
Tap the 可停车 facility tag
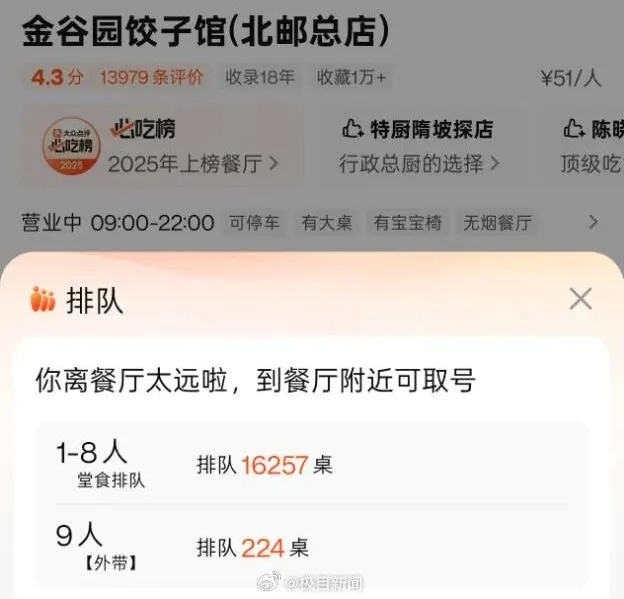(254, 222)
